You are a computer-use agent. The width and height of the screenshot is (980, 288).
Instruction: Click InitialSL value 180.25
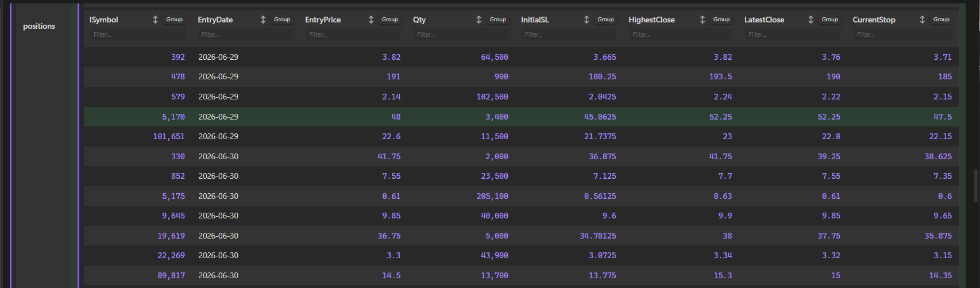pyautogui.click(x=603, y=76)
